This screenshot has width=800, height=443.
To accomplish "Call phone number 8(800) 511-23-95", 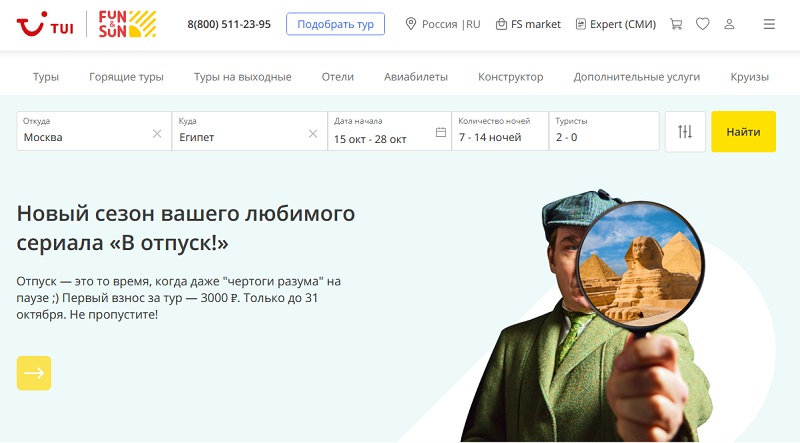I will pyautogui.click(x=229, y=24).
